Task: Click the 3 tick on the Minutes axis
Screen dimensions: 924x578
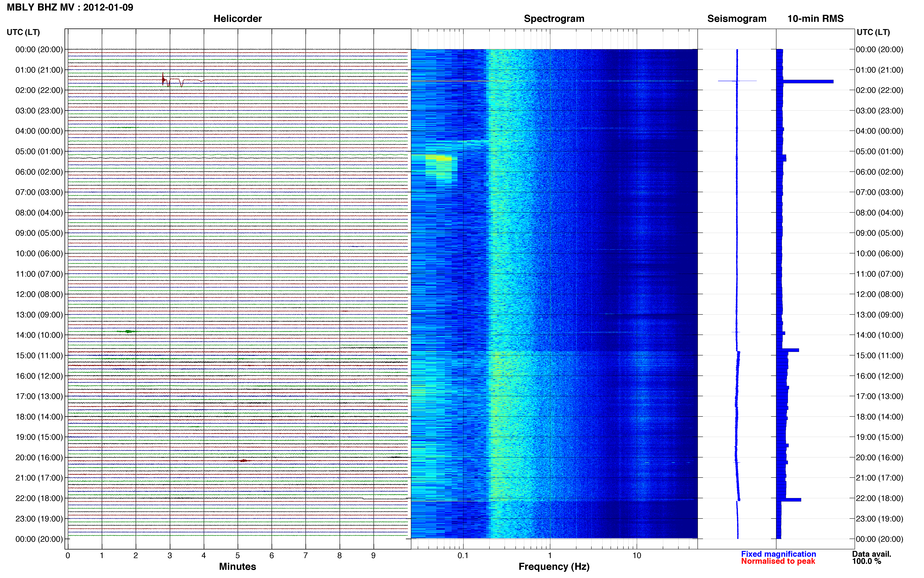Action: coord(170,556)
